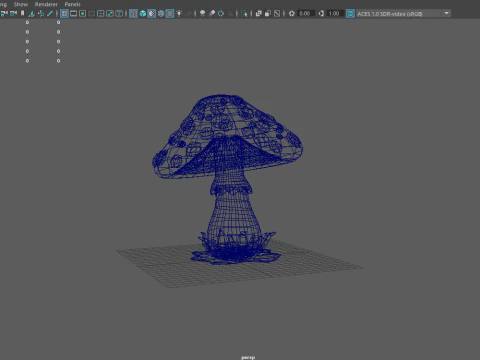Click the persp camera label
This screenshot has width=480, height=360.
pos(248,357)
